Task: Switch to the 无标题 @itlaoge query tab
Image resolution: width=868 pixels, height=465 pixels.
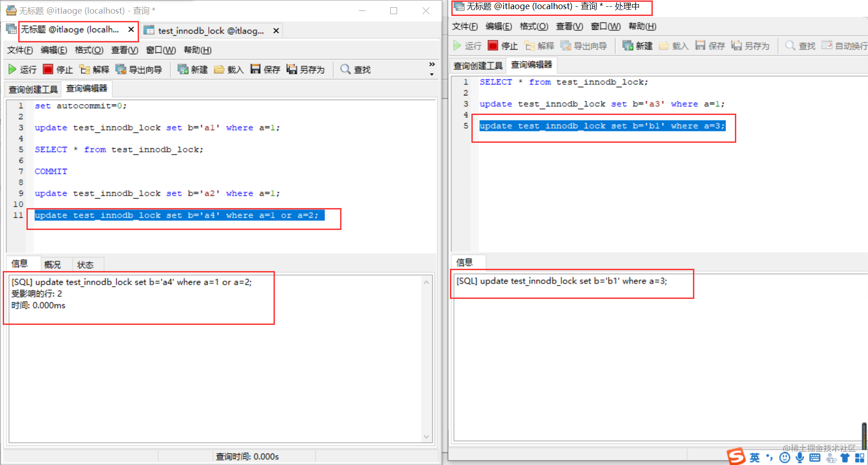Action: [70, 30]
